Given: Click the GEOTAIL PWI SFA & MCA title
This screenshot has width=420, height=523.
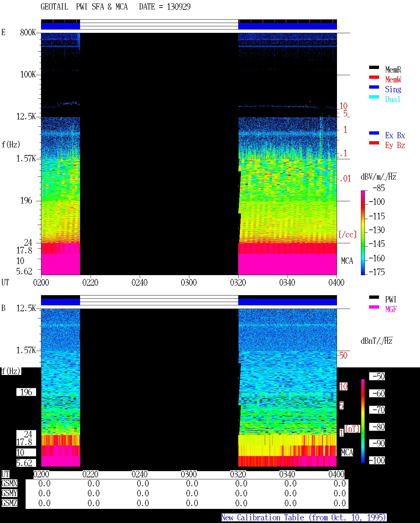Looking at the screenshot, I should [84, 7].
